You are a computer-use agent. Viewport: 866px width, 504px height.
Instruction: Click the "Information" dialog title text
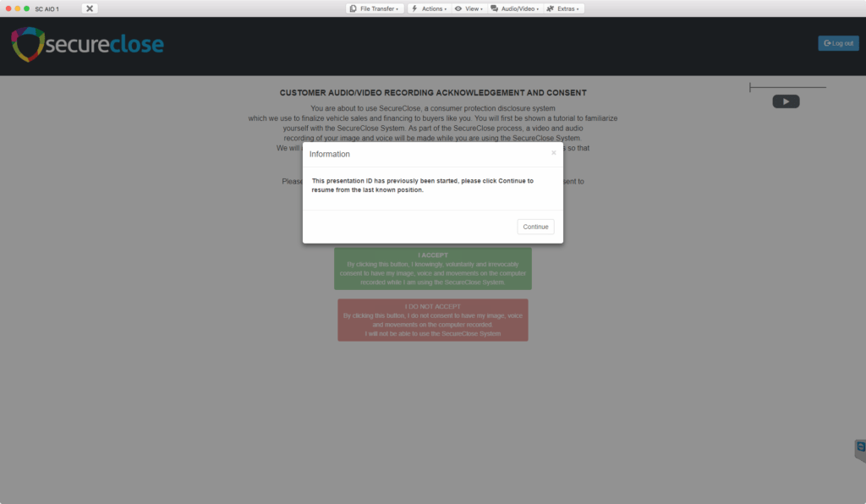coord(329,154)
